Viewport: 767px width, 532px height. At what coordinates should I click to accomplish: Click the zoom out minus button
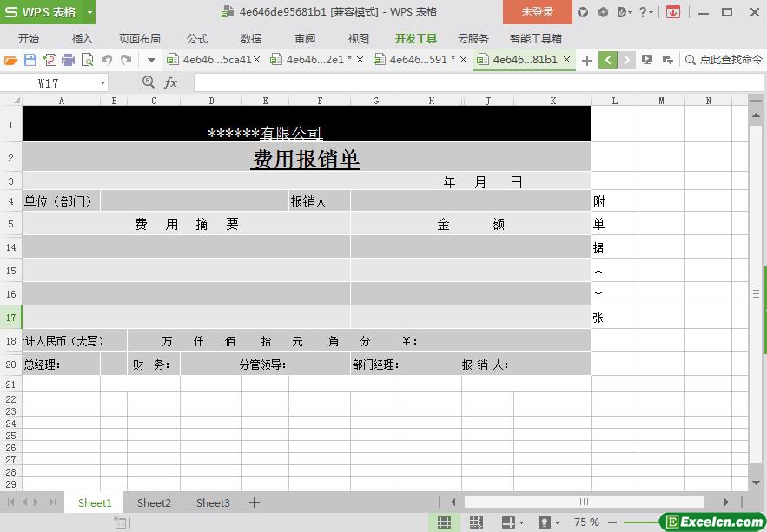613,522
